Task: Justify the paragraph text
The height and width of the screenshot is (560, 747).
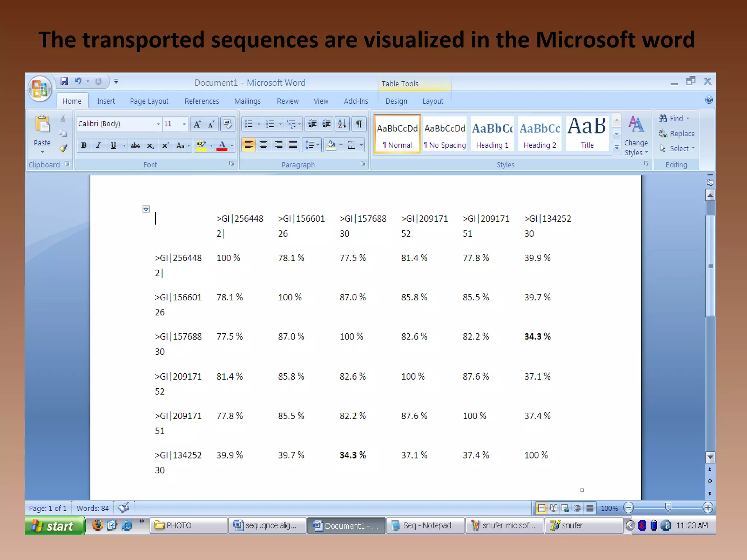Action: (x=293, y=145)
